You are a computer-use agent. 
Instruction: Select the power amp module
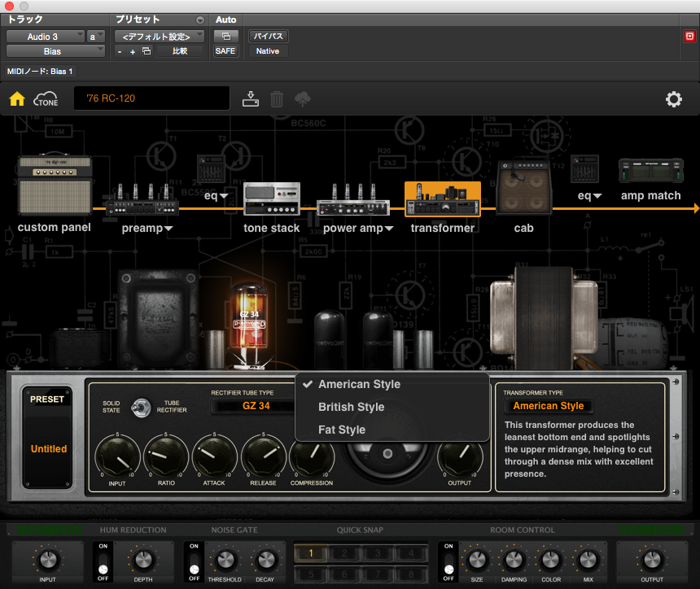[353, 200]
